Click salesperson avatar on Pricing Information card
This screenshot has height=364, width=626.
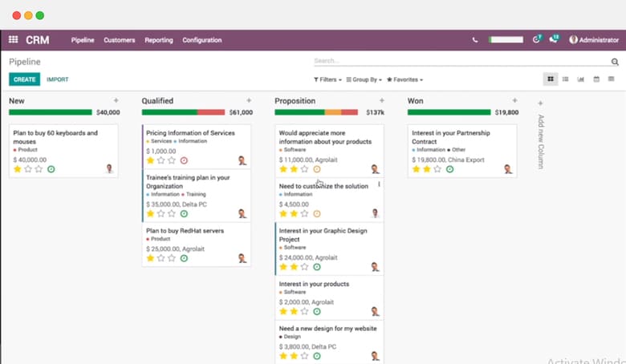click(x=242, y=160)
